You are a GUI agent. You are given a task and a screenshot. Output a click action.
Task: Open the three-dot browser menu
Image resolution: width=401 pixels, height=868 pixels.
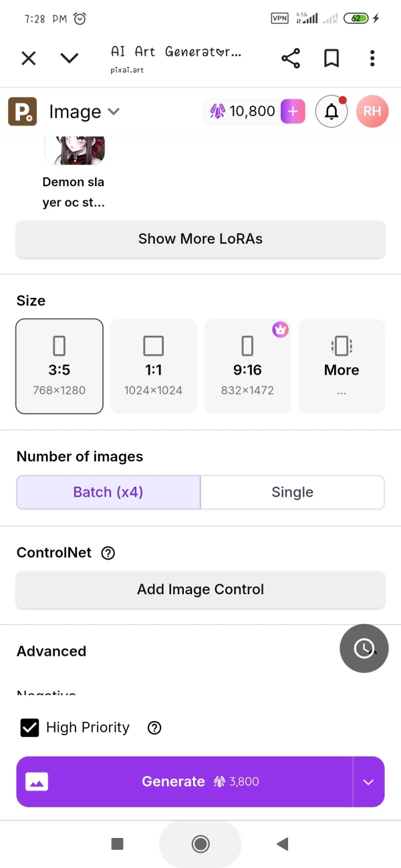point(372,58)
